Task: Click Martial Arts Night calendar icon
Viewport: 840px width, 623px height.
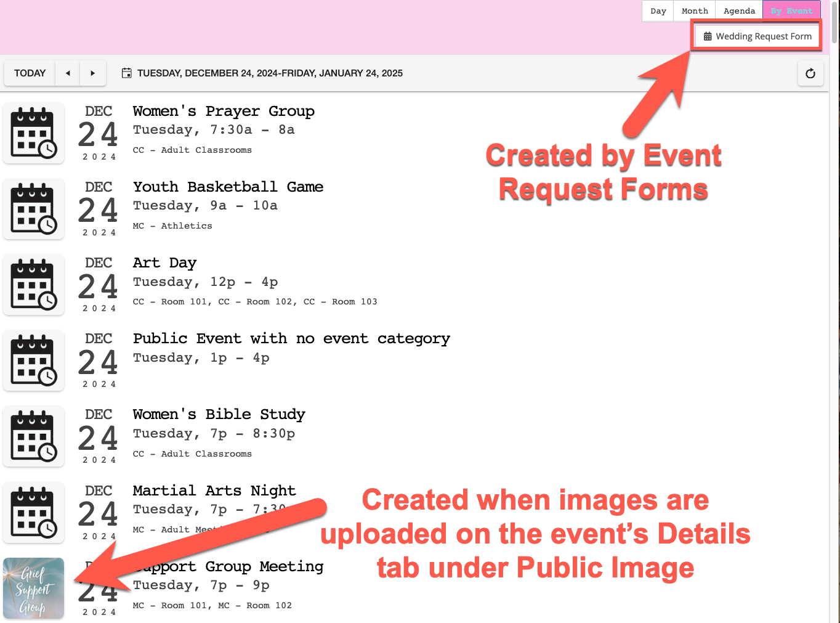Action: pos(34,513)
